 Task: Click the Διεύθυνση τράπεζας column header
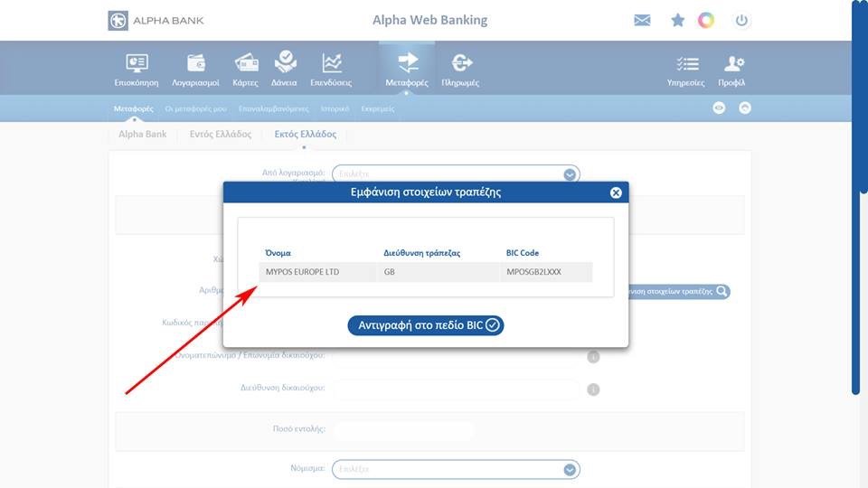(x=422, y=253)
